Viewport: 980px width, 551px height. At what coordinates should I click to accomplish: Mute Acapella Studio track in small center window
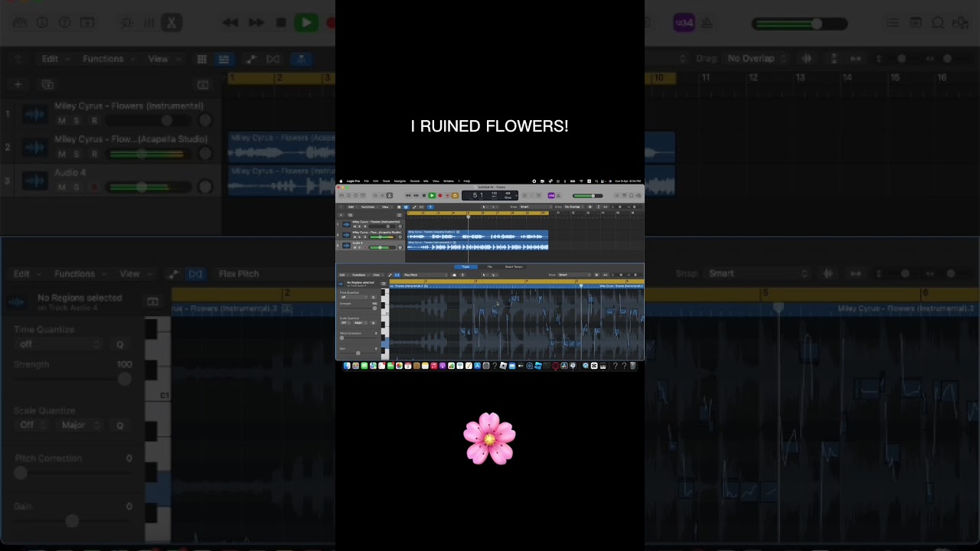point(354,237)
